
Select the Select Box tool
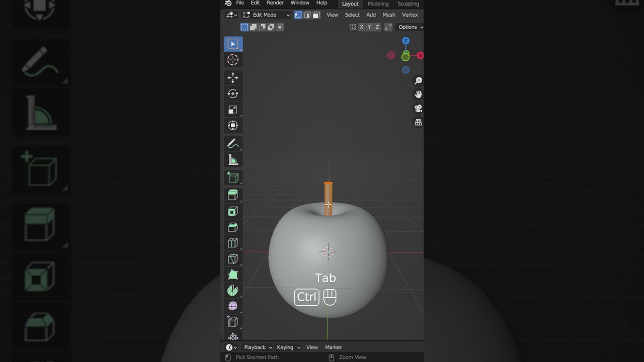coord(233,44)
